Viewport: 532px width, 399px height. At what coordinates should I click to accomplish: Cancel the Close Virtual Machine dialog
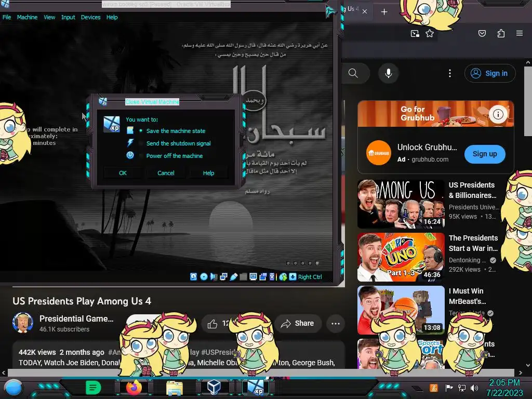pos(166,173)
